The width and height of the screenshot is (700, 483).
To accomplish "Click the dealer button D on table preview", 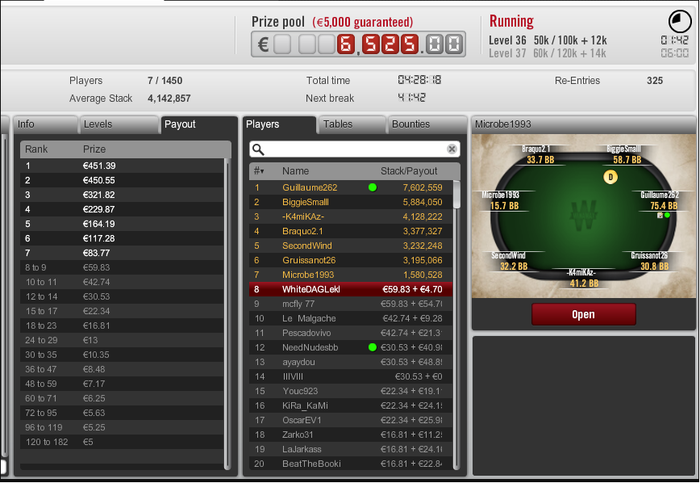I will (x=610, y=177).
